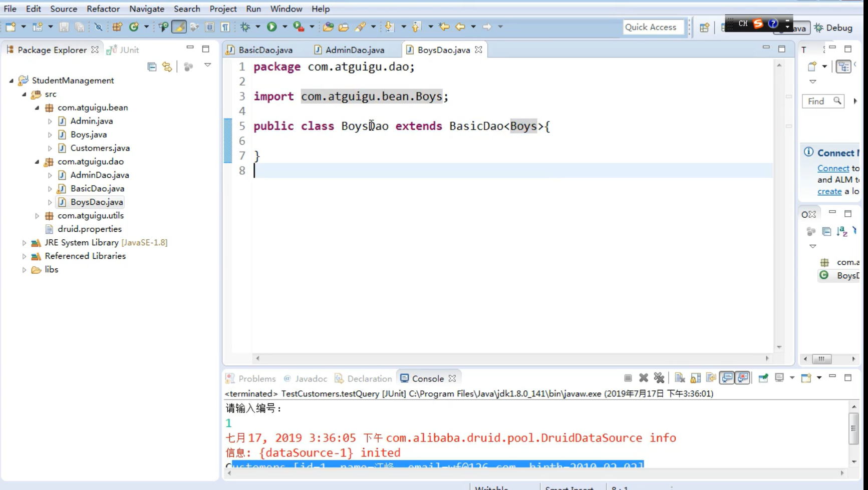
Task: Expand Referenced Libraries node
Action: [24, 256]
